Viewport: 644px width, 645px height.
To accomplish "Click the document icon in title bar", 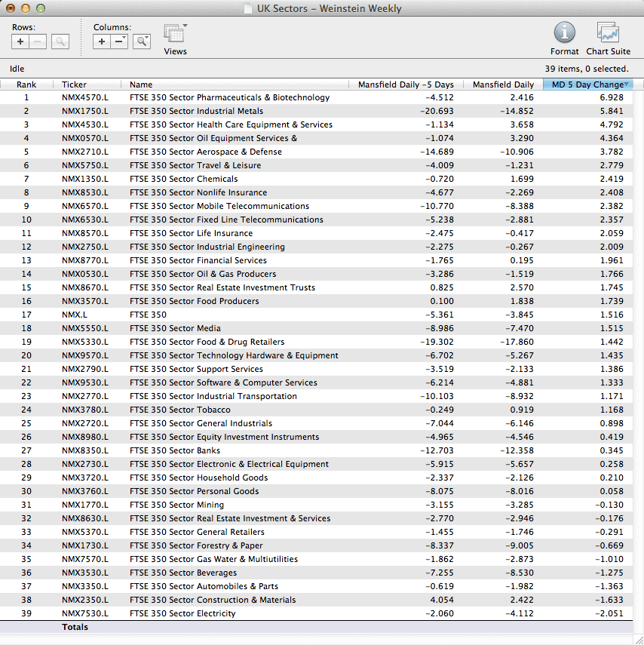I will [248, 9].
